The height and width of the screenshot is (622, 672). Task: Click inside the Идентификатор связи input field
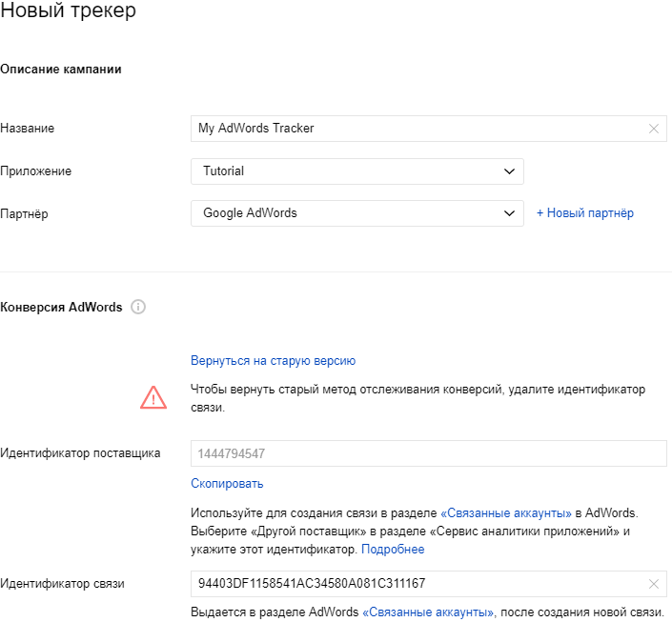(429, 584)
